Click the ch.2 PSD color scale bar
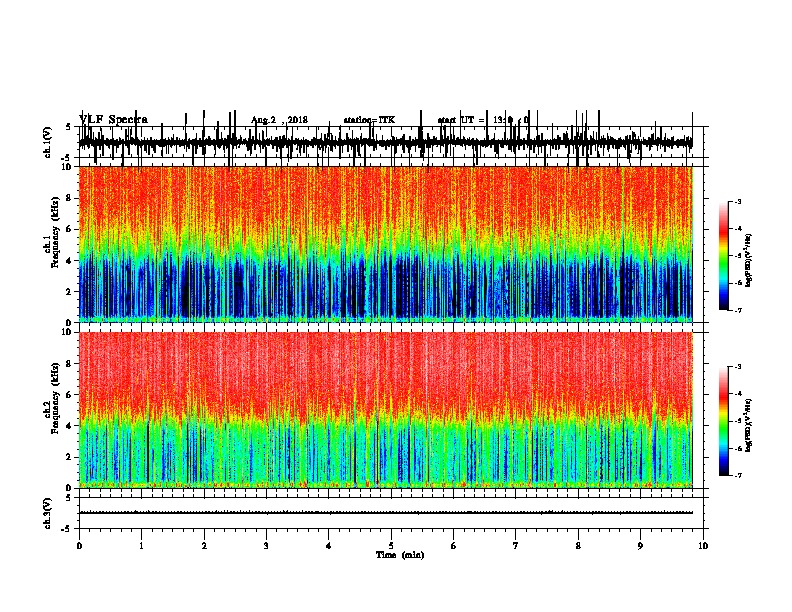 724,421
